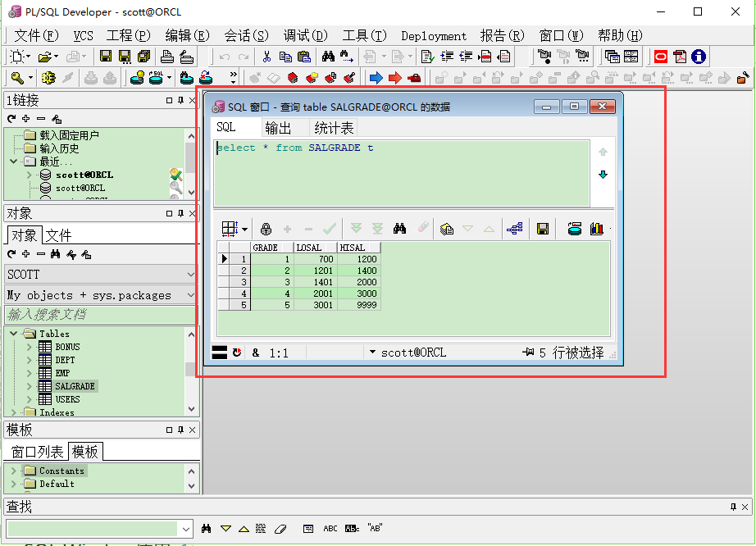
Task: Click the save disk icon in grid toolbar
Action: point(543,229)
